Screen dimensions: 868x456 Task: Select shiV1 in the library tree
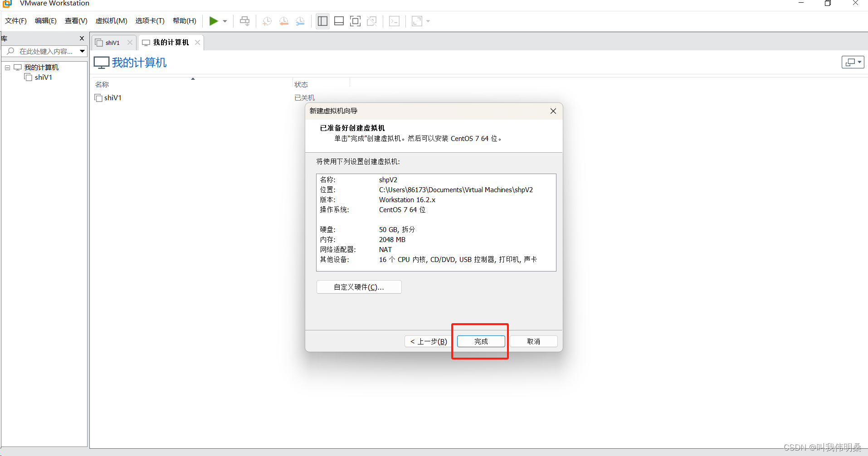point(44,78)
